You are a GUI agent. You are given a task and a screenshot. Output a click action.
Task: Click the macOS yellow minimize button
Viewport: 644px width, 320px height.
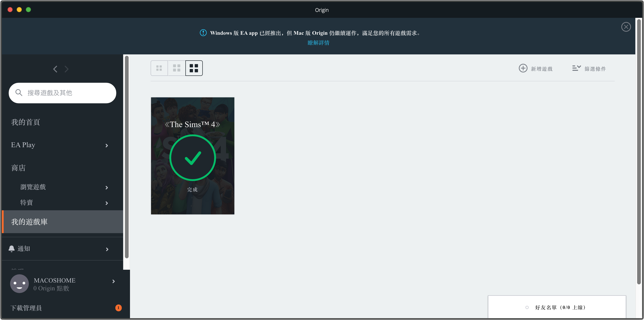[x=19, y=9]
